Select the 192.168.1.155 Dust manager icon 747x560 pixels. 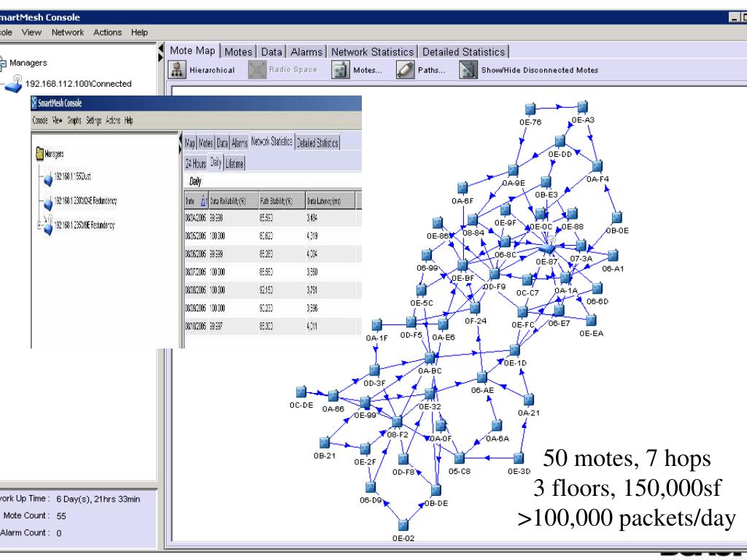(48, 179)
